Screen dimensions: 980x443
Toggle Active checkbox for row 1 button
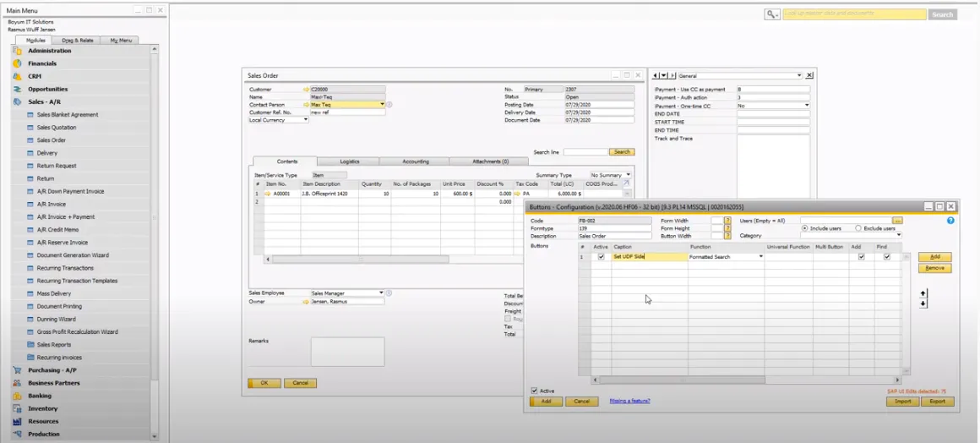pos(602,256)
